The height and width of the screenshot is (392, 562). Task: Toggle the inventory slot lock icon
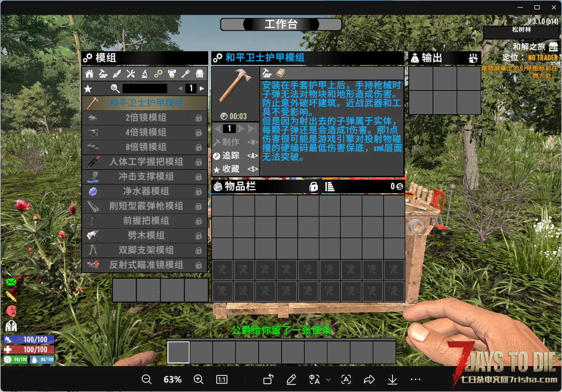tap(313, 186)
